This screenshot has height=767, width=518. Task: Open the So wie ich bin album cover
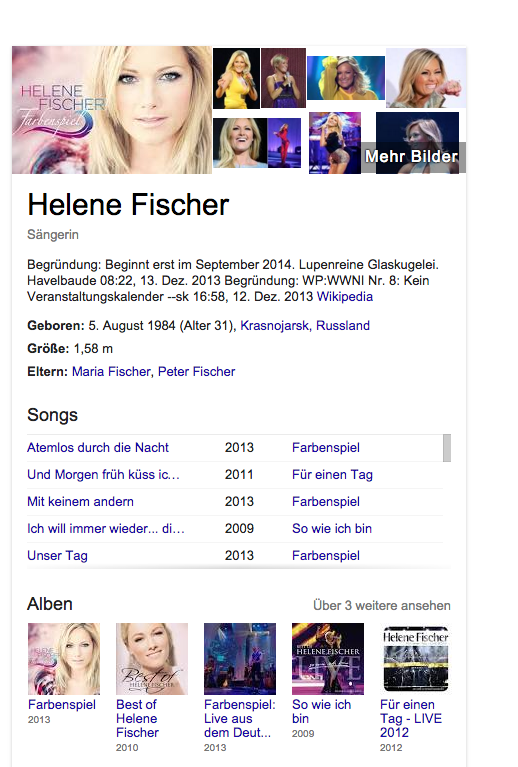328,659
